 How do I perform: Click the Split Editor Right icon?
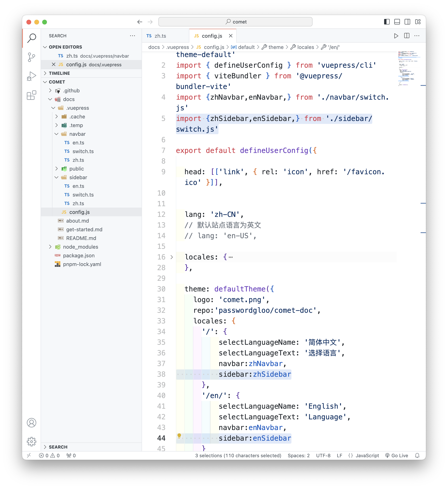pos(407,36)
